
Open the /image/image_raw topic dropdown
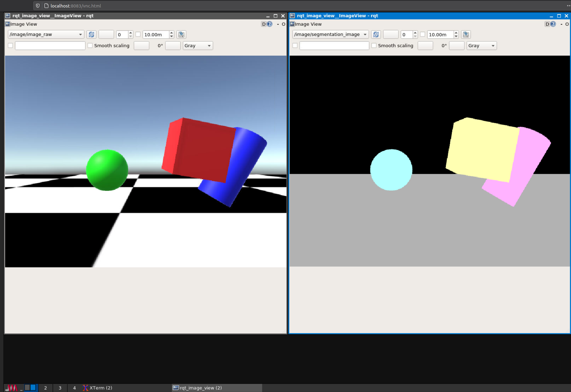tap(46, 34)
